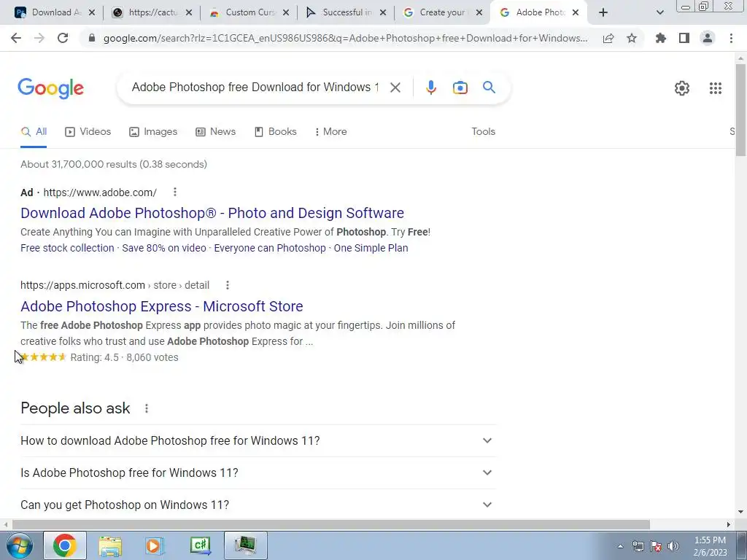
Task: Open 'Adobe Photoshop Express - Microsoft Store' result
Action: 161,307
